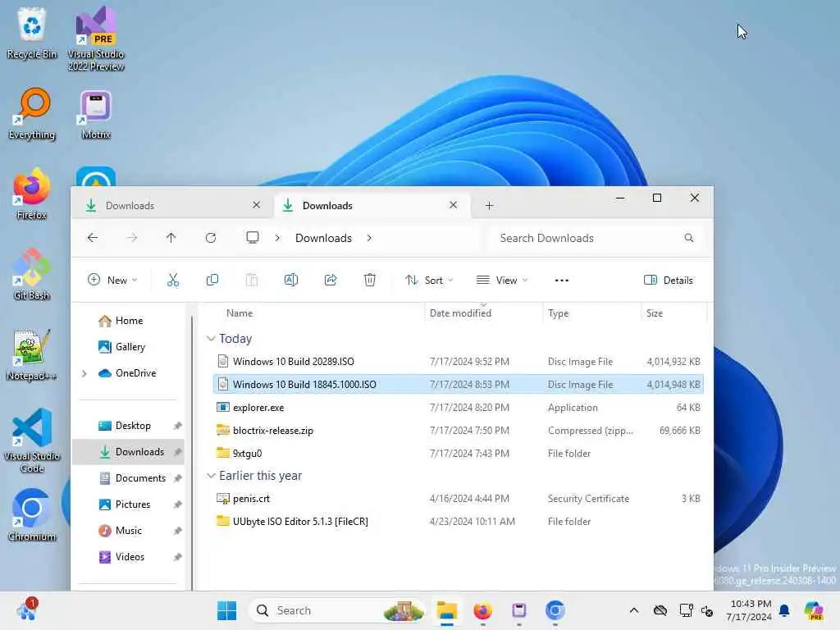Expand the OneDrive tree node

click(84, 373)
